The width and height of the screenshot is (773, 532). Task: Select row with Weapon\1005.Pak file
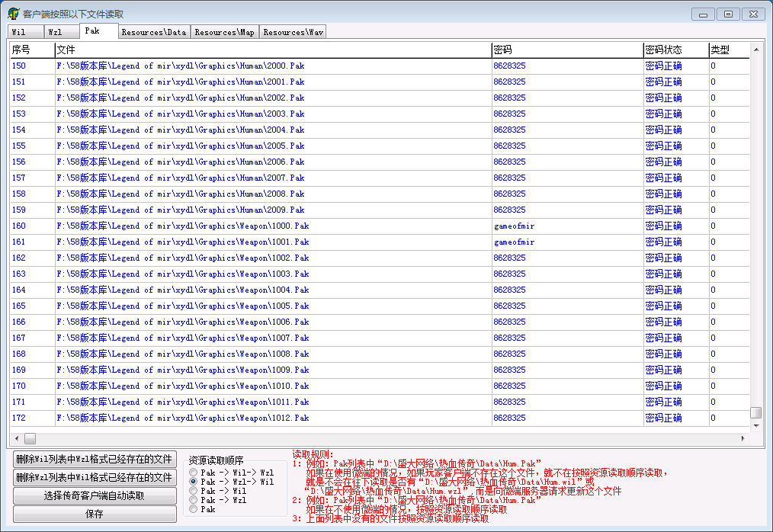[380, 306]
